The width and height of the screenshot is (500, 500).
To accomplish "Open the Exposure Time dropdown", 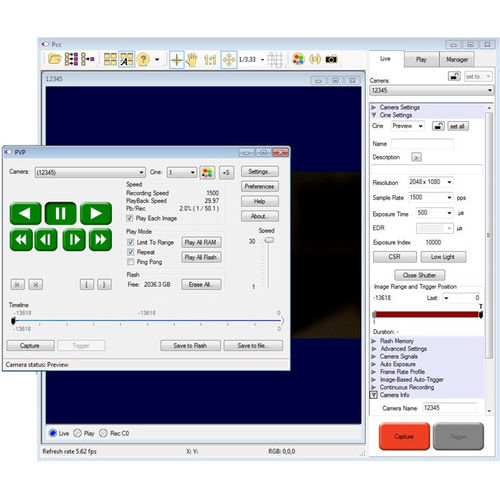I will coord(434,213).
